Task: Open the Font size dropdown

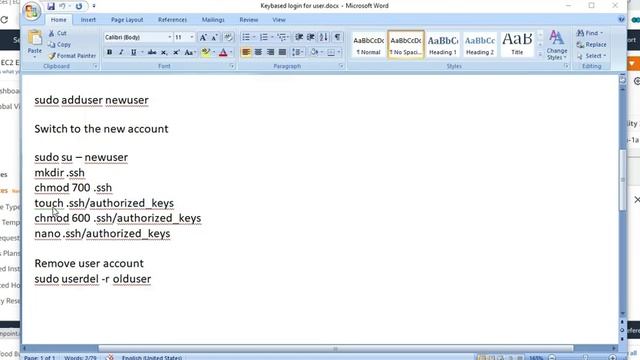Action: (192, 37)
